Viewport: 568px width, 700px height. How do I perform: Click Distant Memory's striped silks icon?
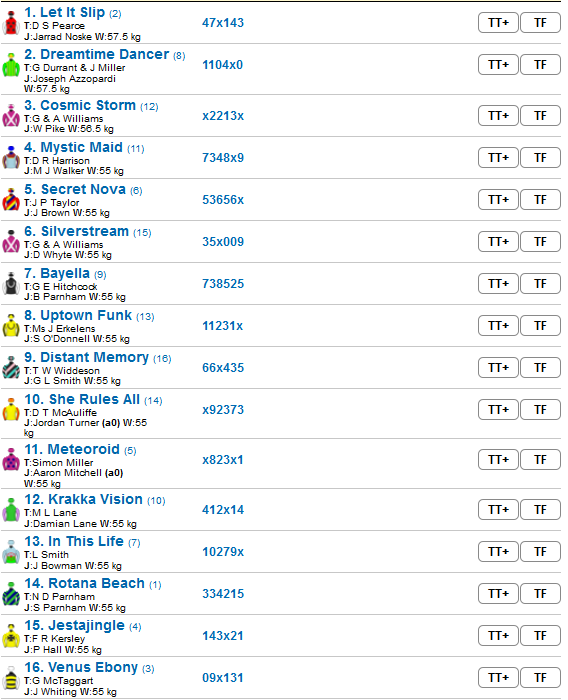click(x=11, y=367)
